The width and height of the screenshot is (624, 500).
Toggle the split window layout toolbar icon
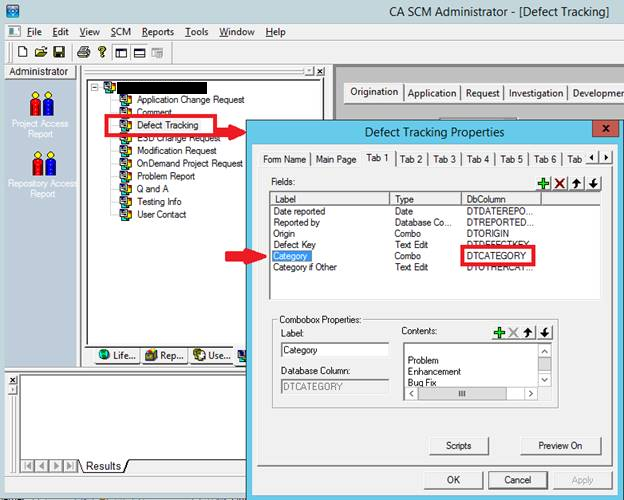[121, 53]
